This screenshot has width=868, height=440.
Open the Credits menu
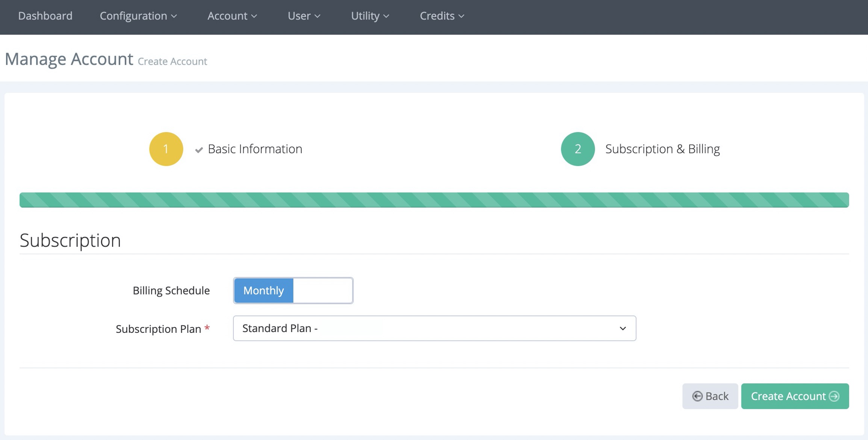[442, 16]
